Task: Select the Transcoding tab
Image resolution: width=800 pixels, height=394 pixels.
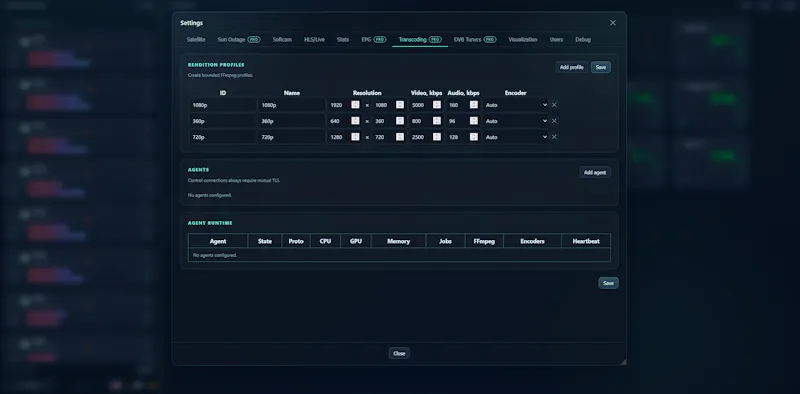Action: [x=420, y=39]
